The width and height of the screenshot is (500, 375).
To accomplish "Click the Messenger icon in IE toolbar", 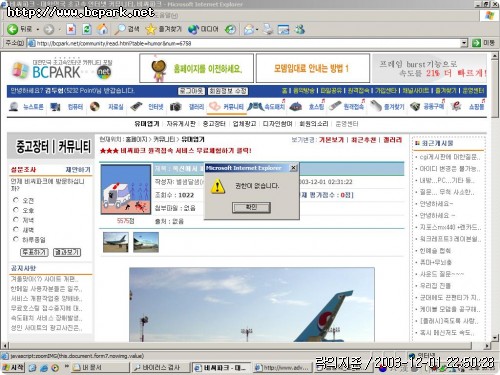I will [x=299, y=29].
